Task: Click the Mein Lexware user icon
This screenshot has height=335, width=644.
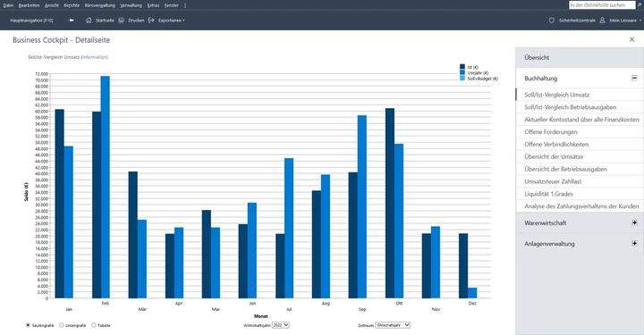Action: [602, 20]
